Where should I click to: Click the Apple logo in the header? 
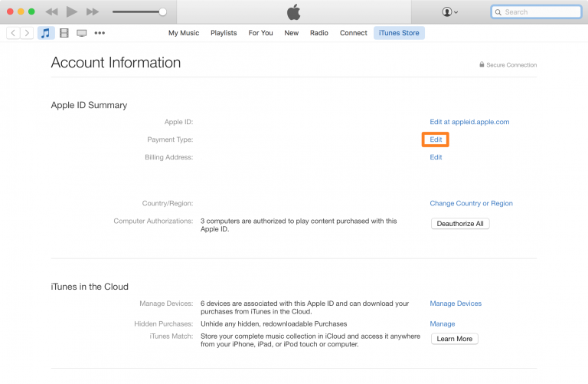294,12
